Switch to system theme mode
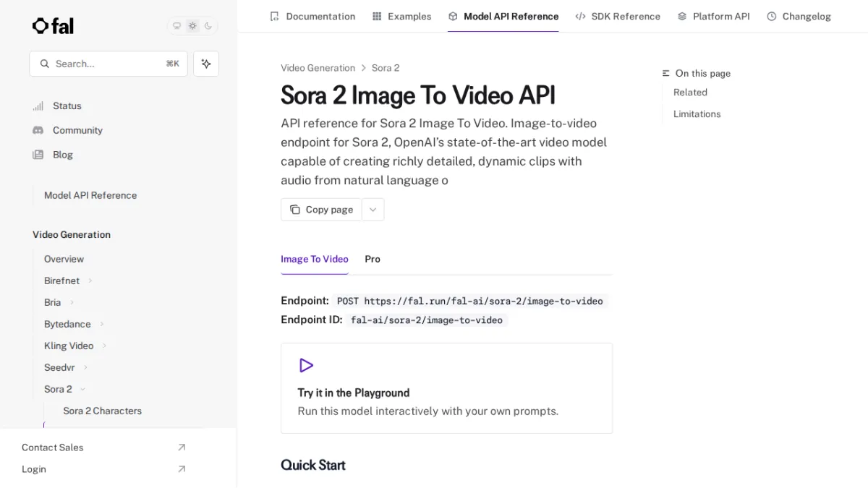The width and height of the screenshot is (868, 488). tap(176, 26)
